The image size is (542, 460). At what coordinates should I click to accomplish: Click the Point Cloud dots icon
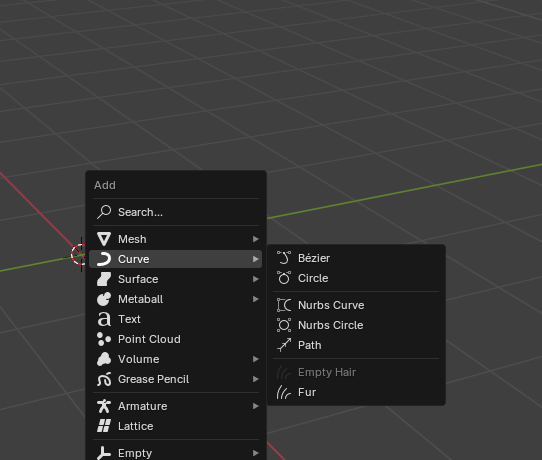click(104, 339)
